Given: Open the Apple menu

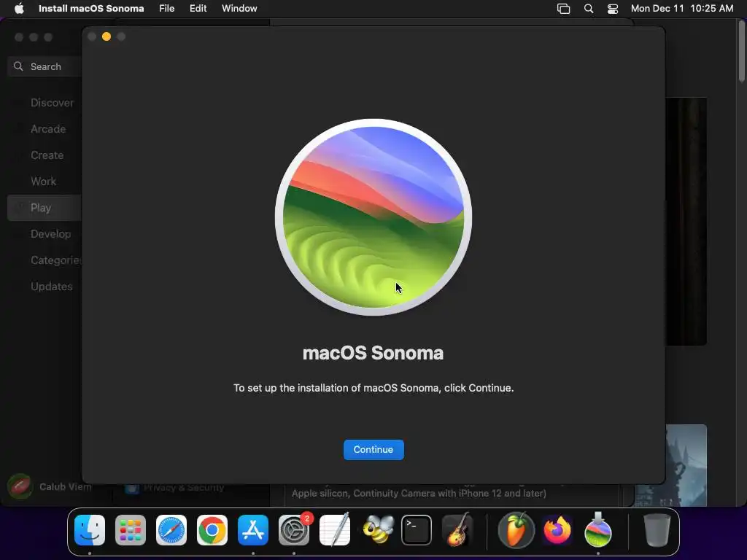Looking at the screenshot, I should (19, 9).
